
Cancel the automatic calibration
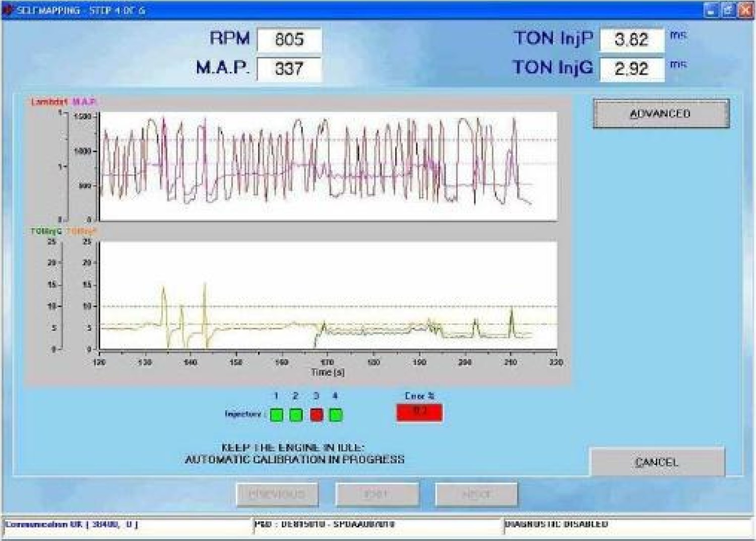657,462
